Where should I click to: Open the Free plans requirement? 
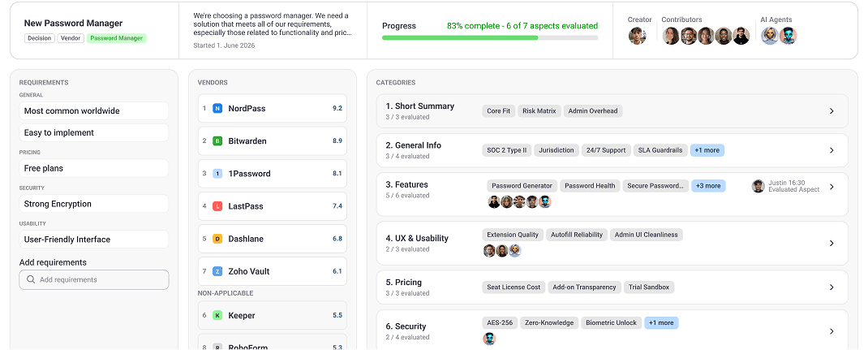tap(94, 168)
